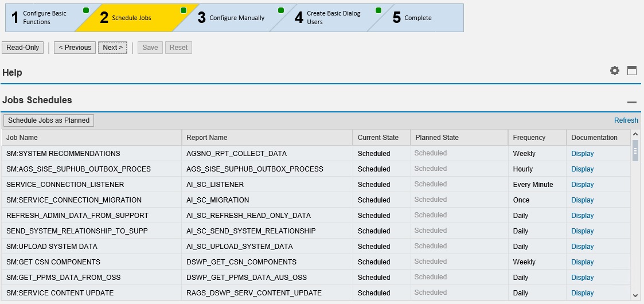Screen dimensions: 644x304
Task: Click the Planned State column header
Action: [459, 138]
